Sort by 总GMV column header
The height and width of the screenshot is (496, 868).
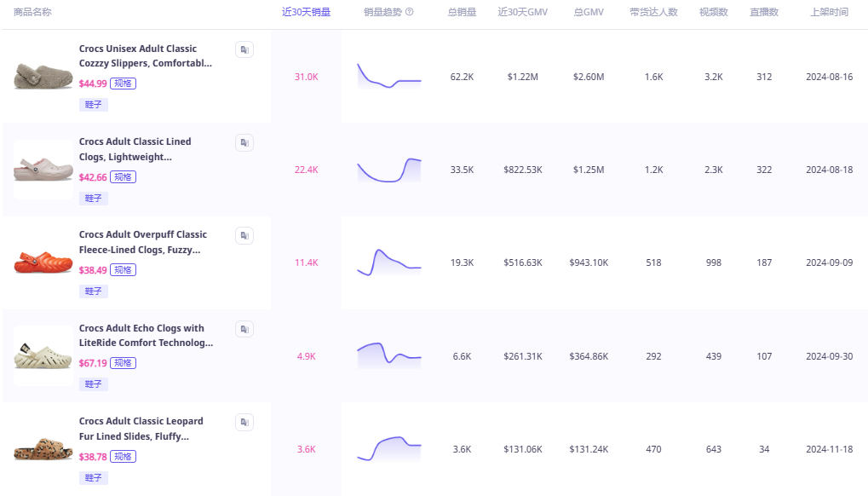coord(589,12)
